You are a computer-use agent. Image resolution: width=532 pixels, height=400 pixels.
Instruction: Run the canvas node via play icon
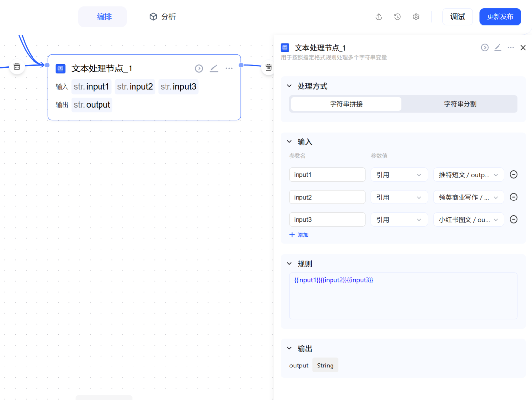199,68
